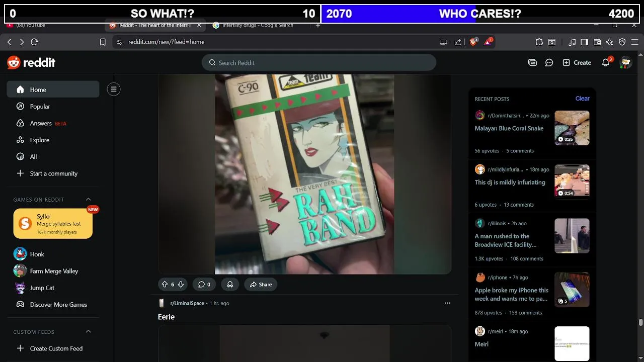This screenshot has width=644, height=362.
Task: Open the media control music note icon
Action: tap(572, 42)
